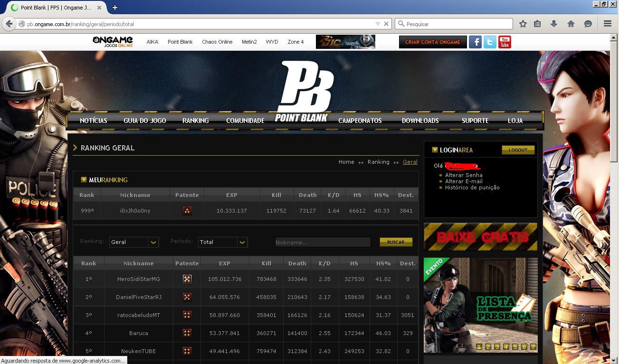Viewport: 619px width, 364px height.
Task: Open the Período Total dropdown
Action: 223,242
